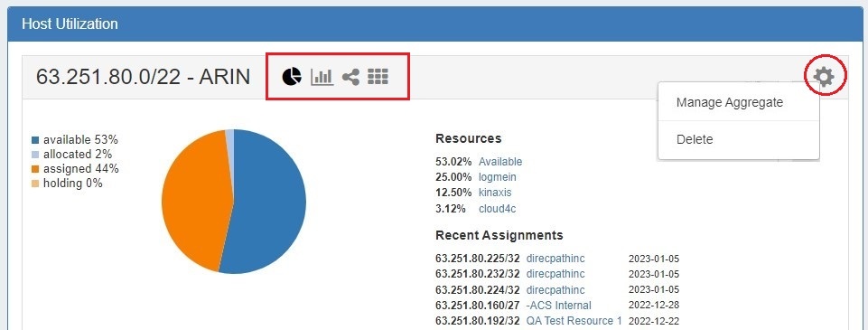
Task: Click direcpathinc link for 63.251.80.225/32
Action: [555, 259]
